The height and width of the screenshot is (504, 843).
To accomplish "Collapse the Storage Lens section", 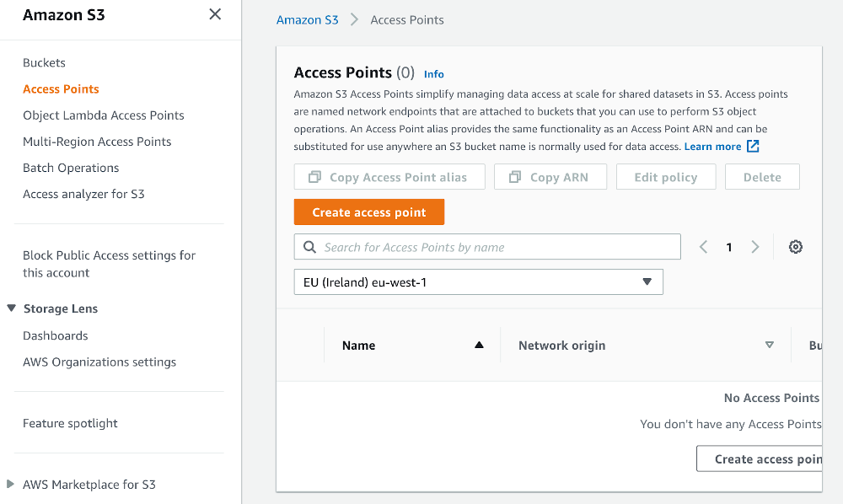I will click(12, 308).
